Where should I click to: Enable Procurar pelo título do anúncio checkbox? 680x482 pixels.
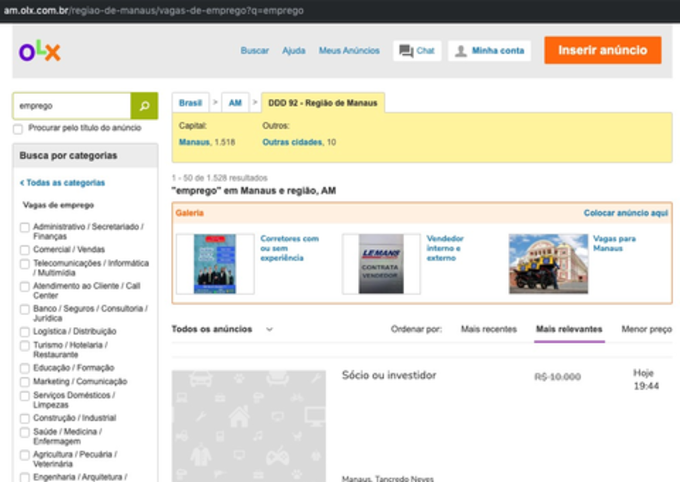click(18, 129)
